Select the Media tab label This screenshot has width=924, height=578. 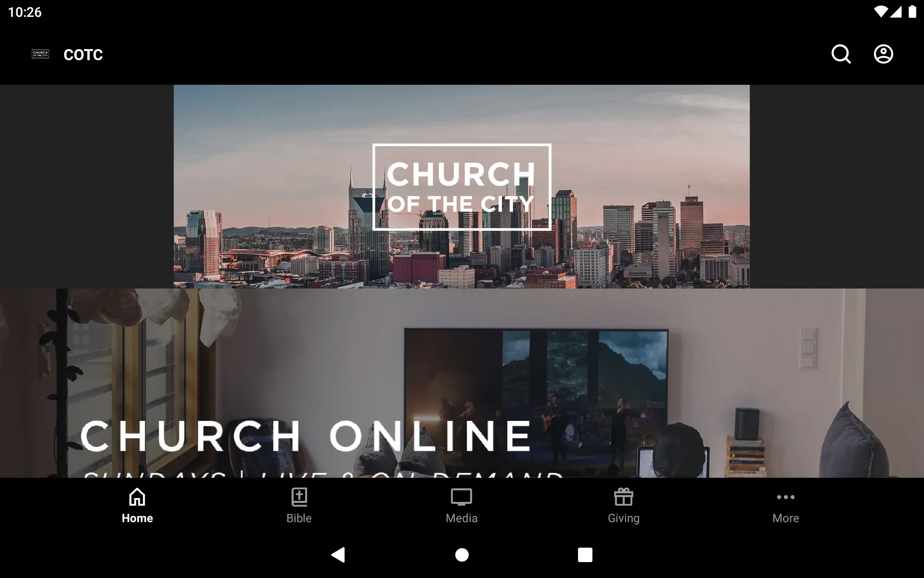coord(462,518)
